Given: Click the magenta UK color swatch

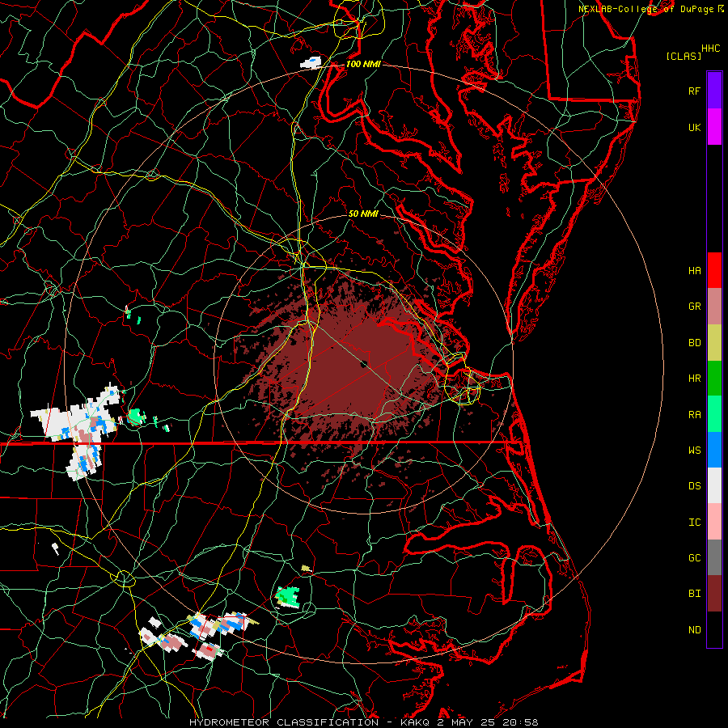Looking at the screenshot, I should pyautogui.click(x=714, y=127).
